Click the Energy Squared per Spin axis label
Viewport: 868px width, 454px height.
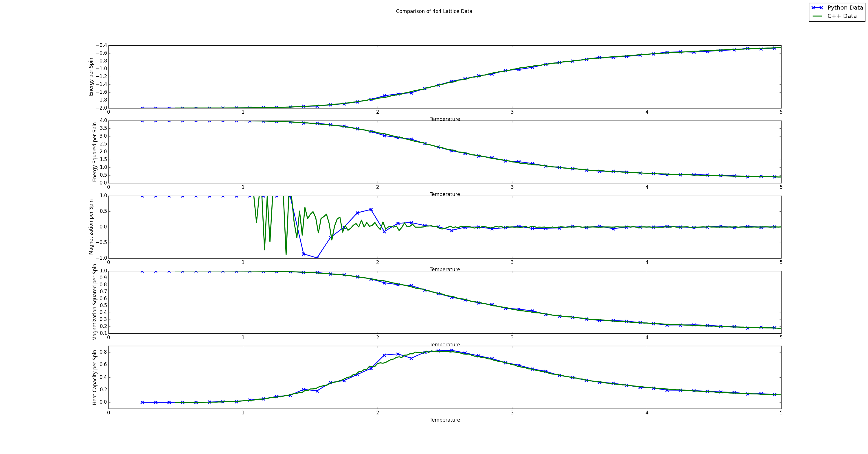pos(95,152)
